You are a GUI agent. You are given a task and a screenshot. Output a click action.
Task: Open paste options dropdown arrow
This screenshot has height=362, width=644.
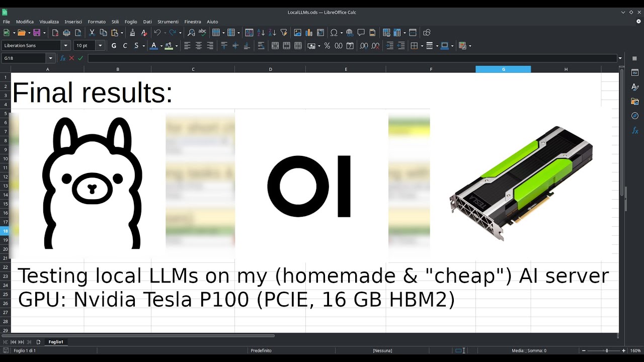pyautogui.click(x=122, y=33)
